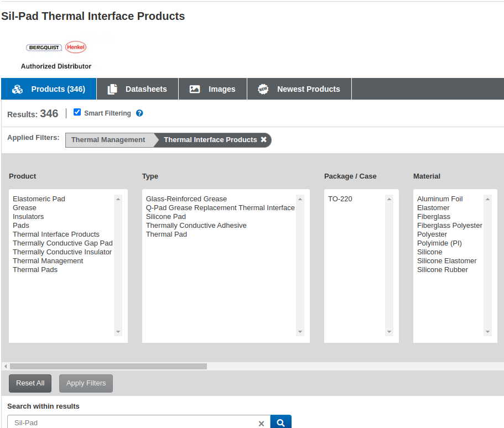The image size is (504, 428).
Task: Click the Reset All button
Action: pyautogui.click(x=30, y=383)
